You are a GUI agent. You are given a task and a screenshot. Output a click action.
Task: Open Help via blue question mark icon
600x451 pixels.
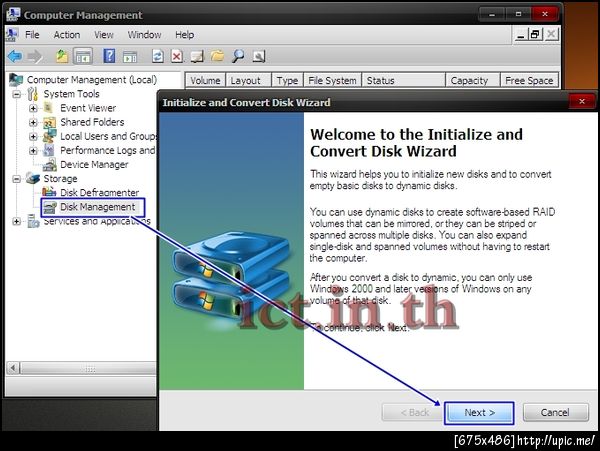(109, 57)
